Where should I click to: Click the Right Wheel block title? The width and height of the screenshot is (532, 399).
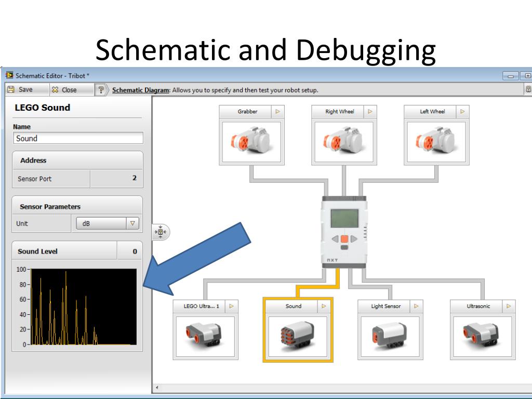(x=340, y=111)
